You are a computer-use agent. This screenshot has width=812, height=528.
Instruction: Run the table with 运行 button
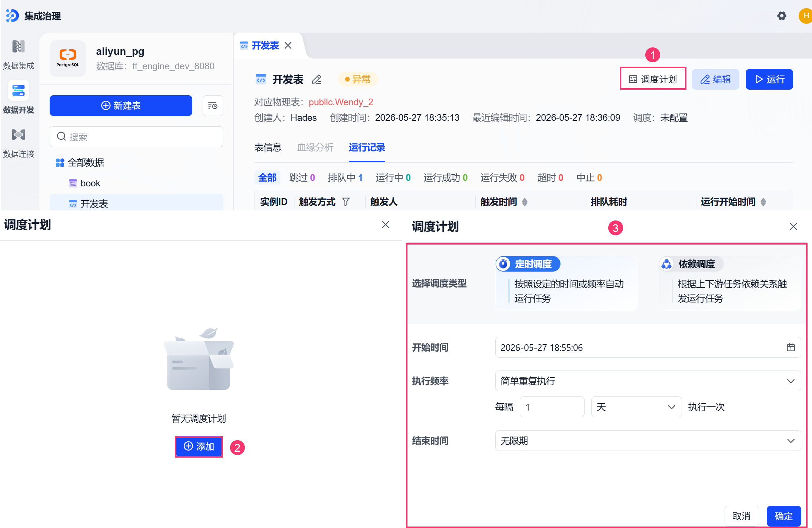coord(769,79)
